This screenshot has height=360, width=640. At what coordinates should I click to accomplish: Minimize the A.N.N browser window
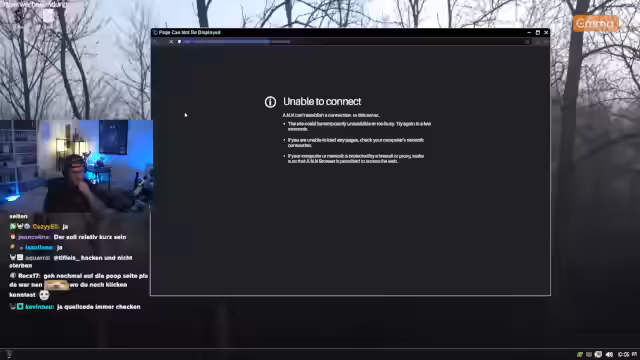529,32
